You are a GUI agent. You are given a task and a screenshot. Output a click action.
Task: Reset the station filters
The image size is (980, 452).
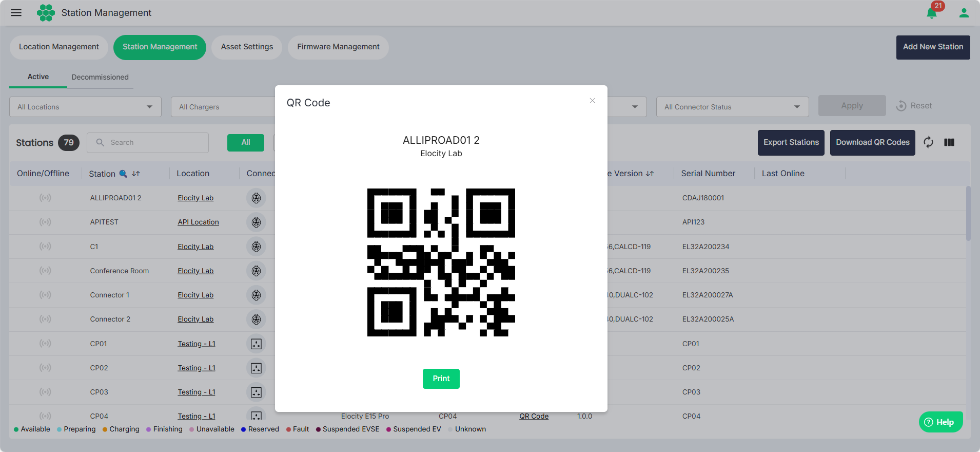[914, 106]
